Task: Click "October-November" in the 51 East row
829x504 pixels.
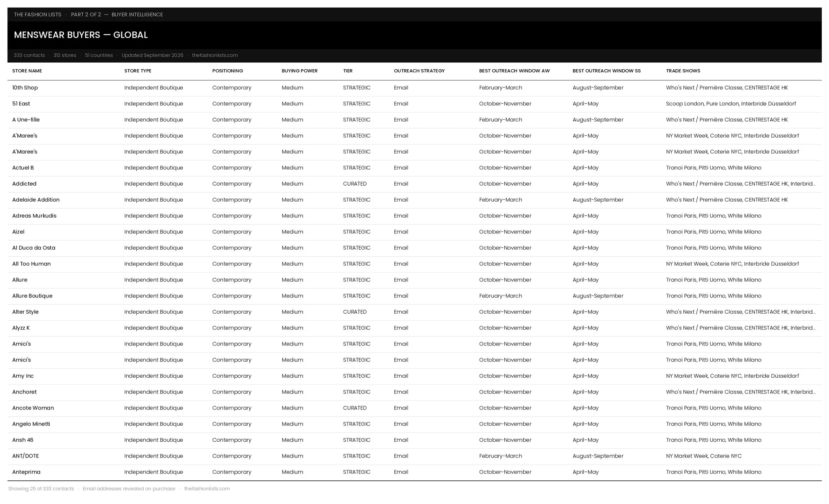Action: point(505,104)
